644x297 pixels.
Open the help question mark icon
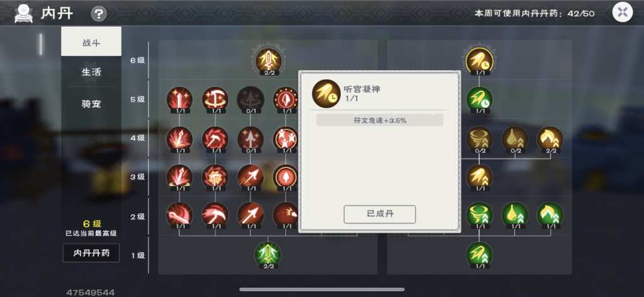[98, 15]
